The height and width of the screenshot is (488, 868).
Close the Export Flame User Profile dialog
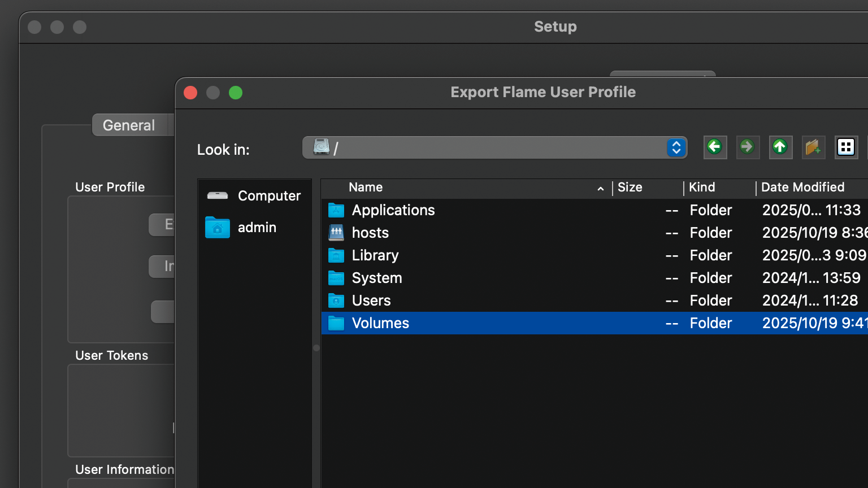pos(191,93)
